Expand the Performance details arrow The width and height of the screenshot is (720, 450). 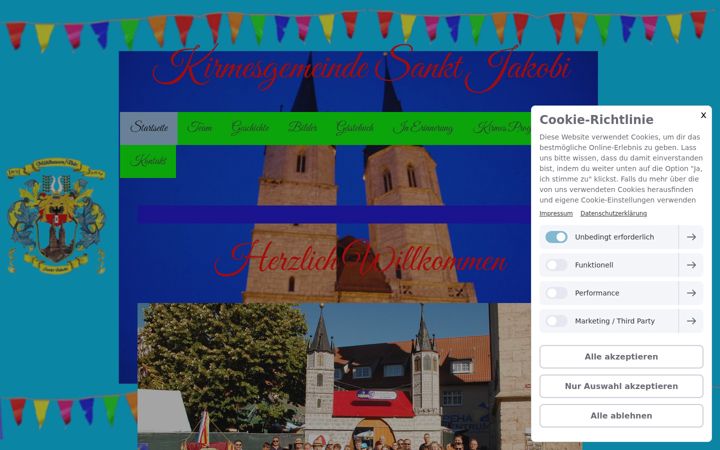point(691,293)
